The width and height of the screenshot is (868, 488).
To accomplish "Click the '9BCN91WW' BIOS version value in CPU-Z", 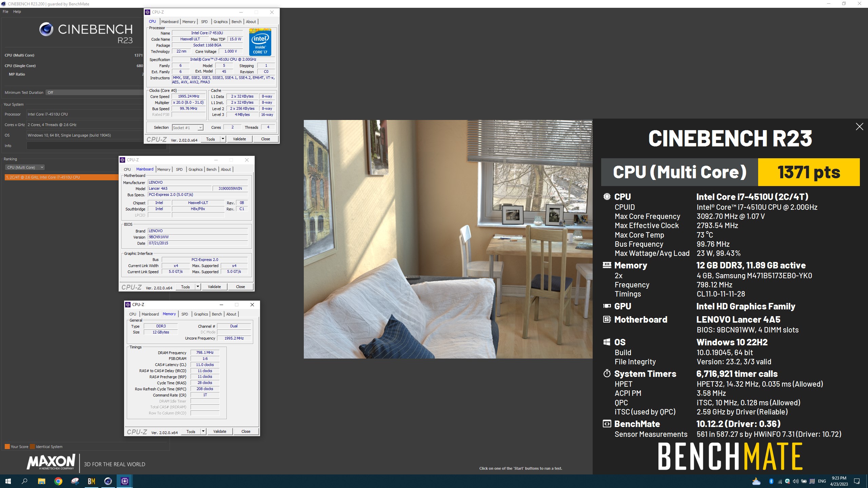I will 198,237.
